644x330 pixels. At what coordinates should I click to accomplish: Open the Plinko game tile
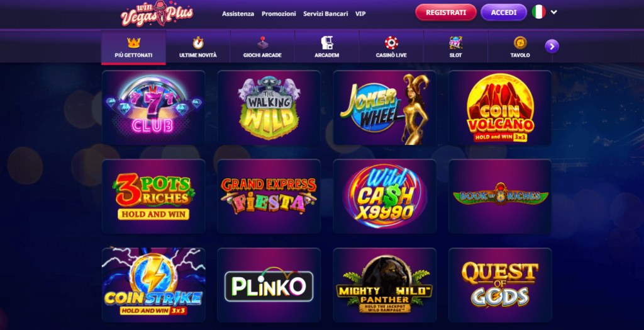click(x=269, y=285)
